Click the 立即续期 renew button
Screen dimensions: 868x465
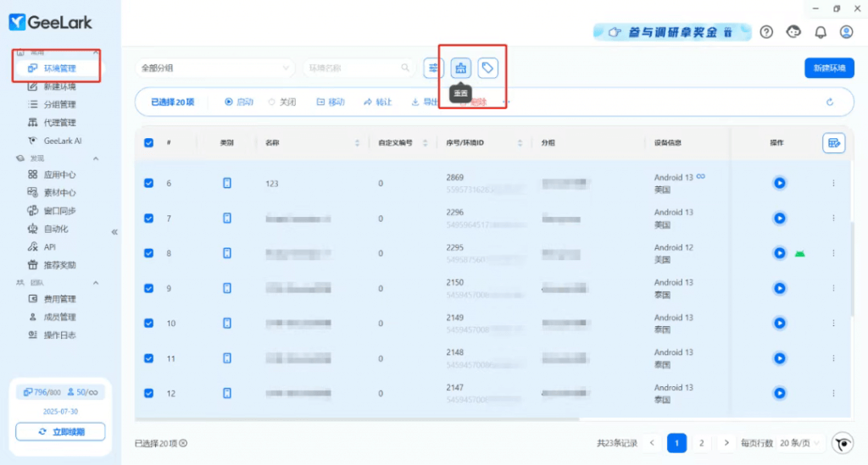tap(60, 432)
